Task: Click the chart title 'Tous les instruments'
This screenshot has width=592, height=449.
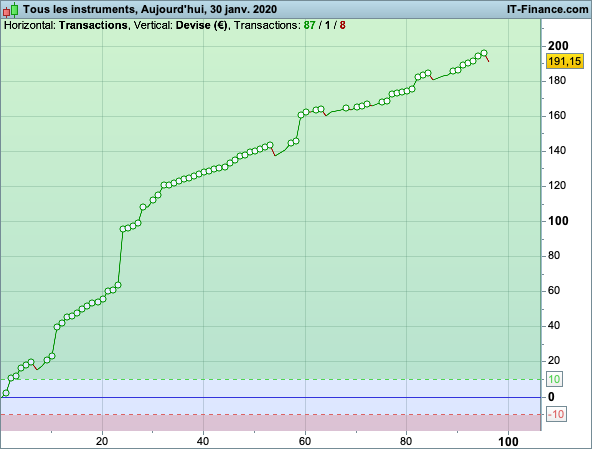Action: tap(79, 9)
